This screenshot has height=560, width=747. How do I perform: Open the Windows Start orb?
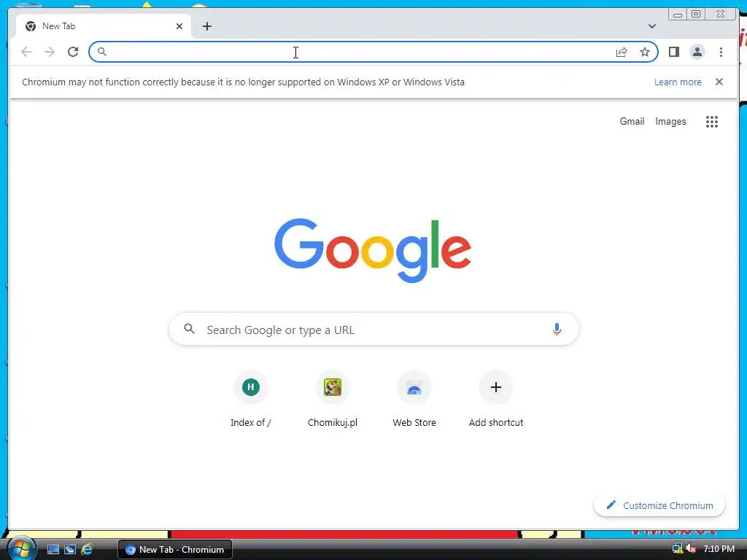[21, 548]
